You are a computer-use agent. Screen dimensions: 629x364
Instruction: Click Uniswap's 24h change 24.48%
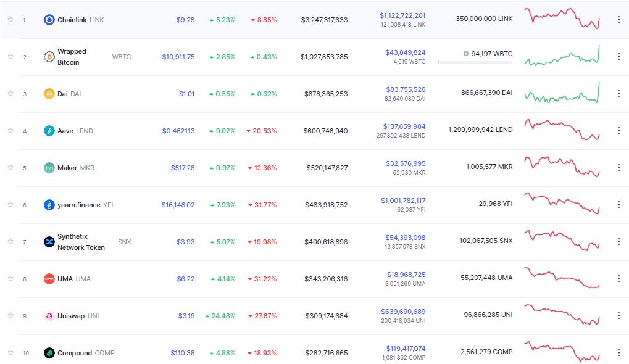point(220,316)
